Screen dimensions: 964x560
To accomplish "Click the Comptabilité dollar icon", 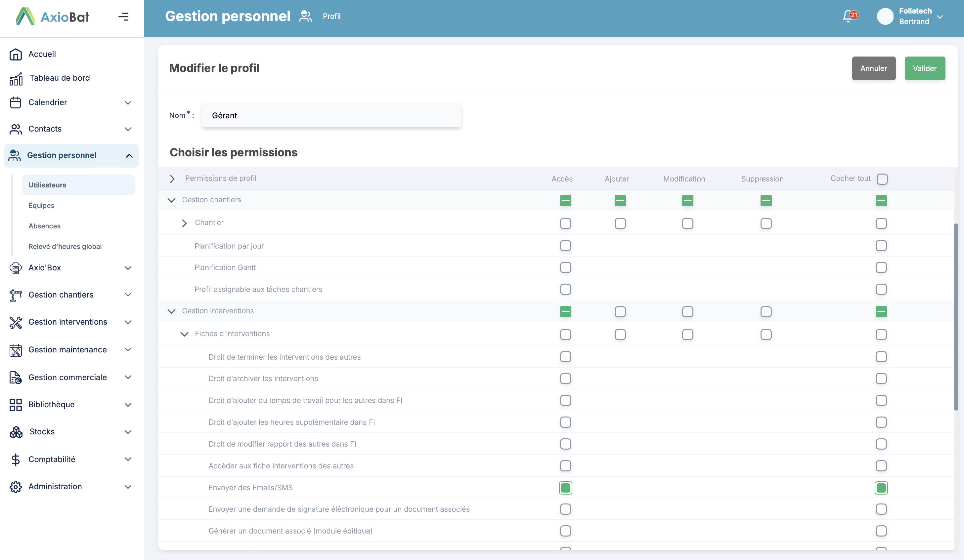I will pos(15,460).
